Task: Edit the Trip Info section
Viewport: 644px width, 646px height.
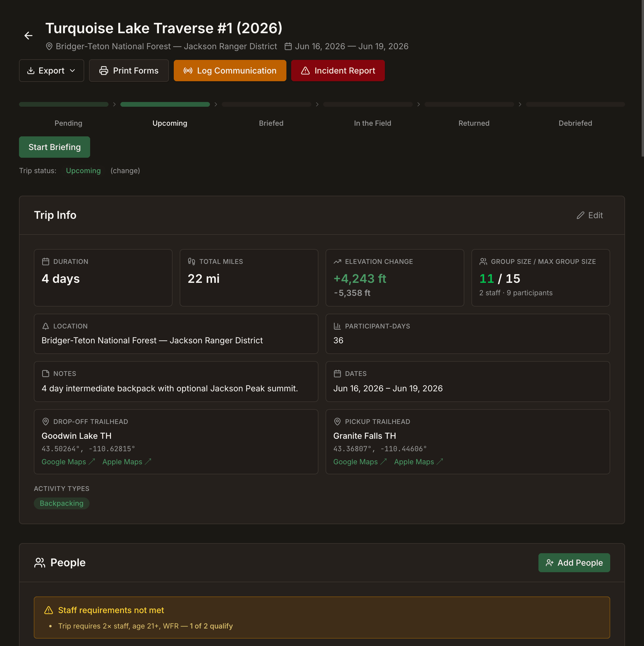Action: (590, 215)
